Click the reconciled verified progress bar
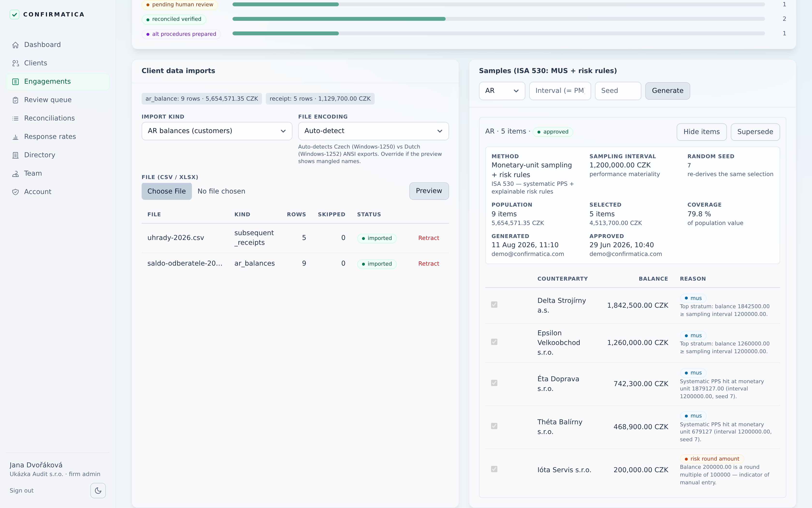This screenshot has height=508, width=812. 499,19
